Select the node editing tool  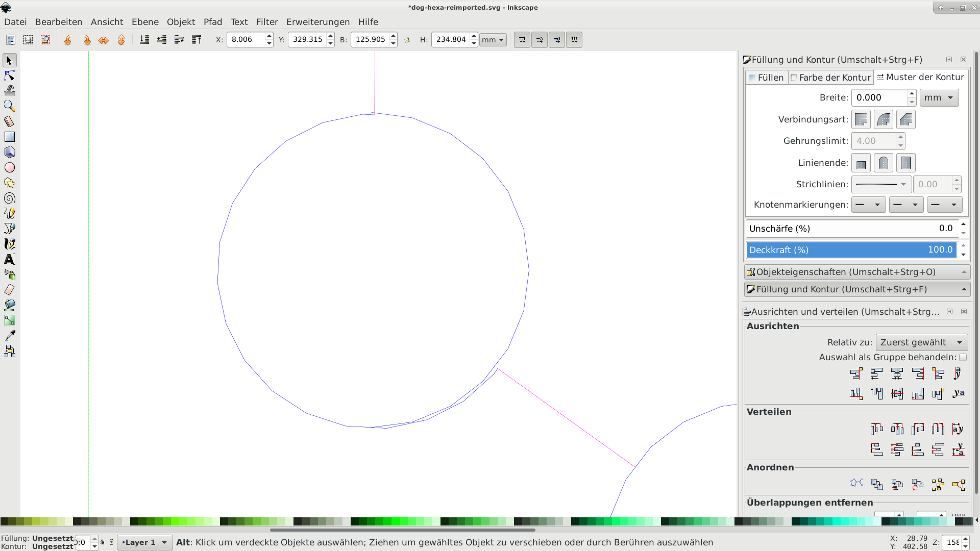pyautogui.click(x=9, y=76)
